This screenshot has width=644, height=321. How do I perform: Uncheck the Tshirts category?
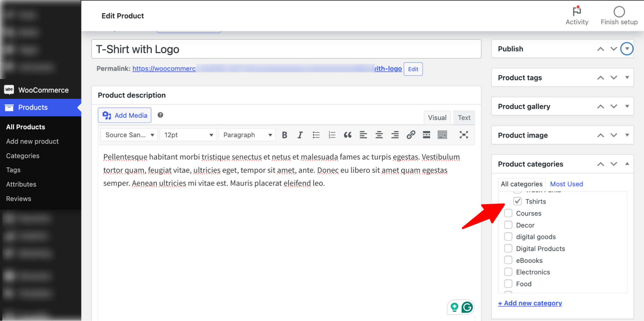click(x=517, y=201)
